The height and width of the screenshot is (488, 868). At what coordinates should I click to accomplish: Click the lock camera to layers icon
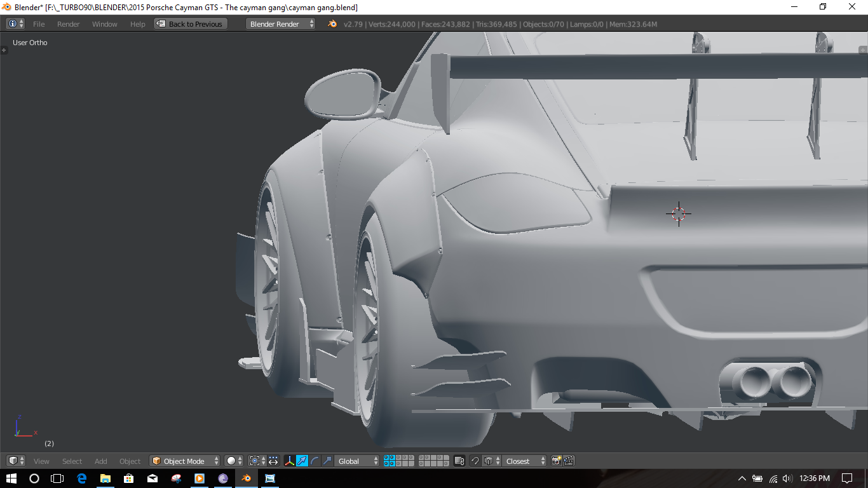460,461
